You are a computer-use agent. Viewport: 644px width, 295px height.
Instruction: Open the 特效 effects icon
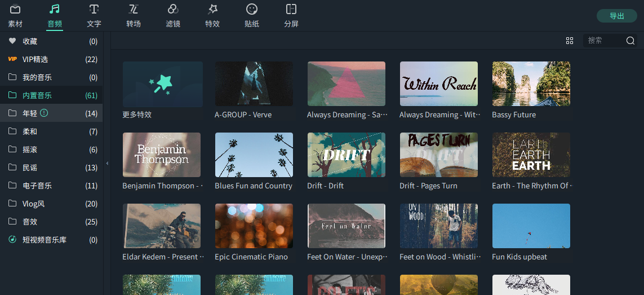coord(212,10)
